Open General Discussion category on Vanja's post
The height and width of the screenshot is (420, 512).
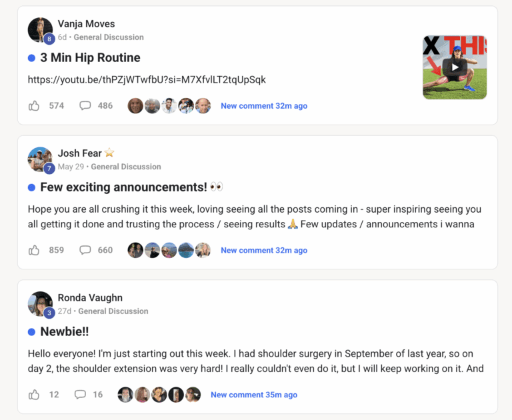pos(109,37)
